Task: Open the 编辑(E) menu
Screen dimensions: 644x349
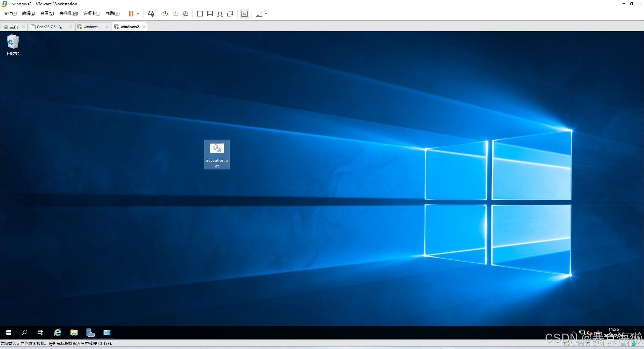Action: (x=29, y=13)
